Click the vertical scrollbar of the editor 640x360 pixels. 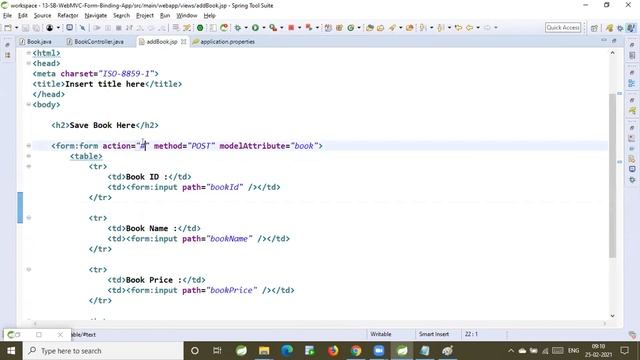tap(613, 176)
